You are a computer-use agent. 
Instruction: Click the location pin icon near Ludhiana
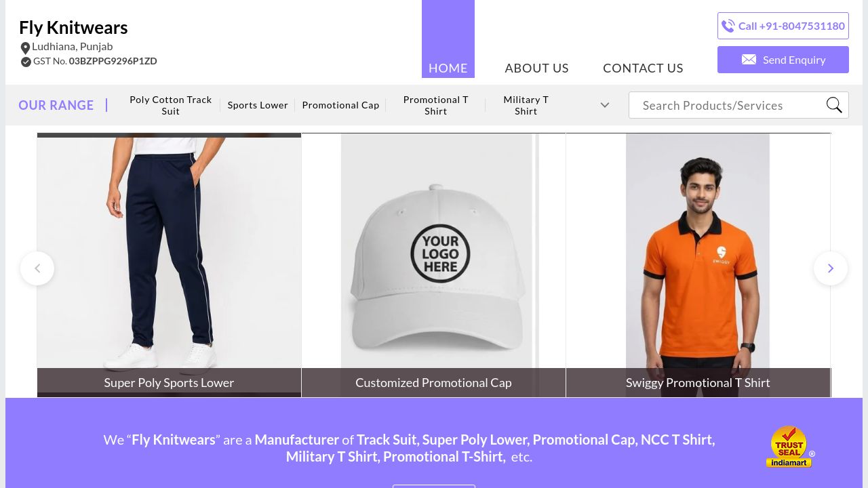[25, 47]
